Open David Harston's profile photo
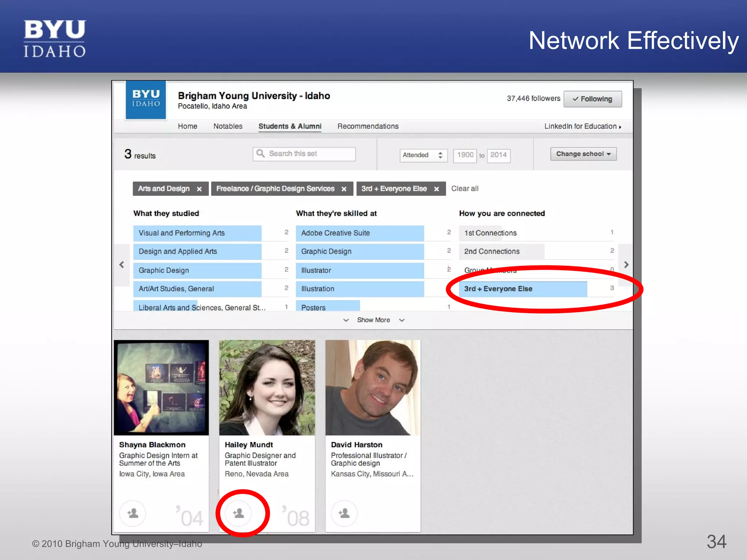This screenshot has width=747, height=560. [373, 388]
